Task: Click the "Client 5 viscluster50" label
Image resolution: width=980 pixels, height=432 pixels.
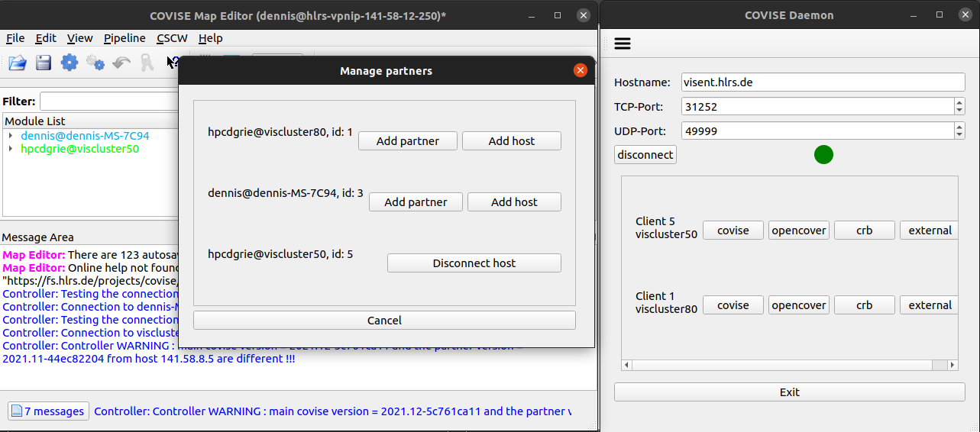Action: pyautogui.click(x=666, y=227)
